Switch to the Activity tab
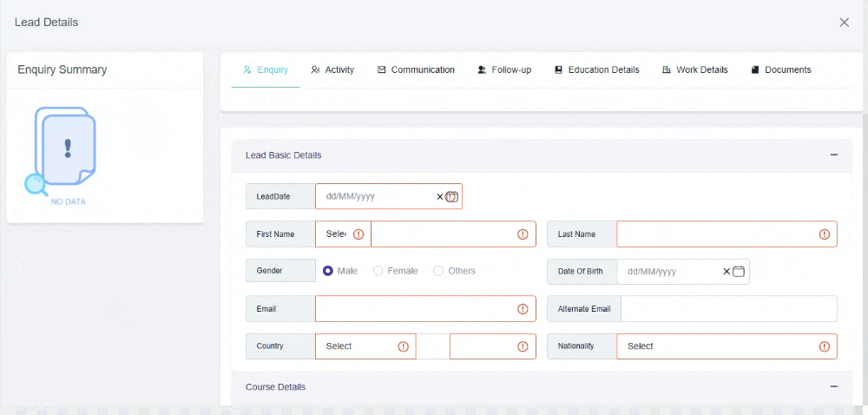The width and height of the screenshot is (868, 415). click(332, 69)
